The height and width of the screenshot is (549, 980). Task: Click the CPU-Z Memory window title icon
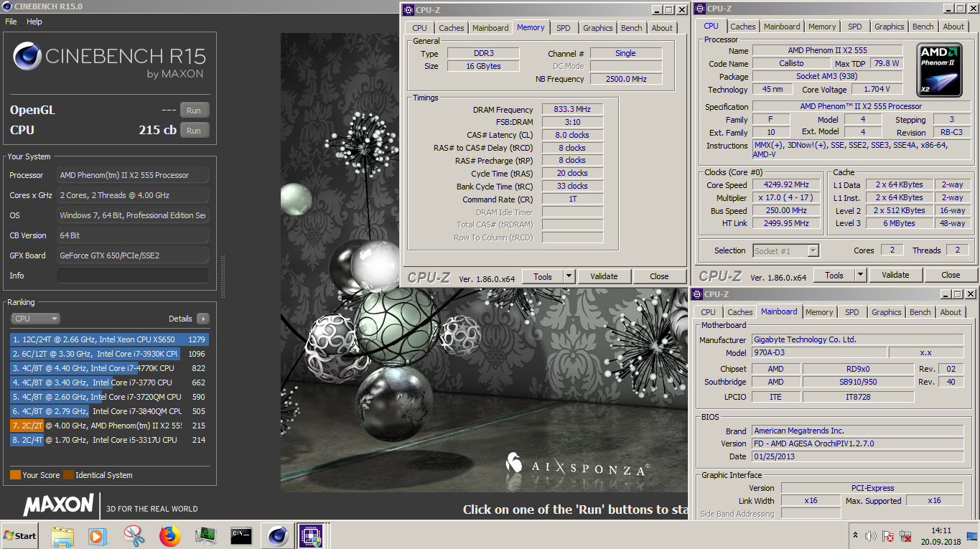coord(409,9)
